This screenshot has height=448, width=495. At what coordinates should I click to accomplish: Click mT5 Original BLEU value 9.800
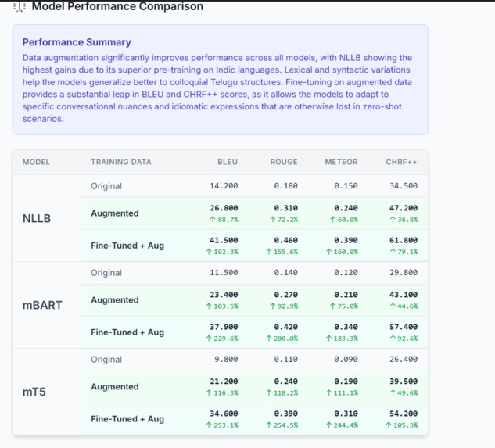(226, 360)
